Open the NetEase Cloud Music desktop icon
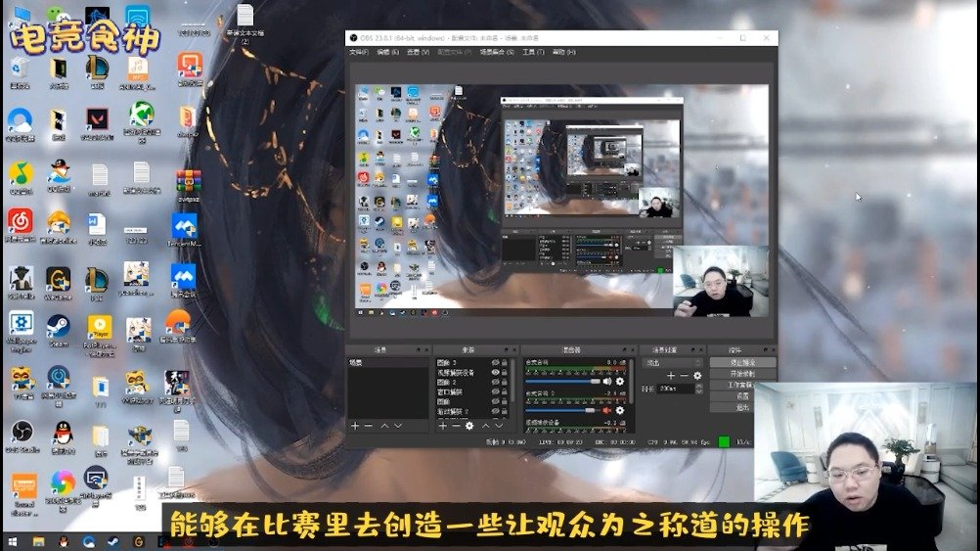The width and height of the screenshot is (980, 551). 21,225
